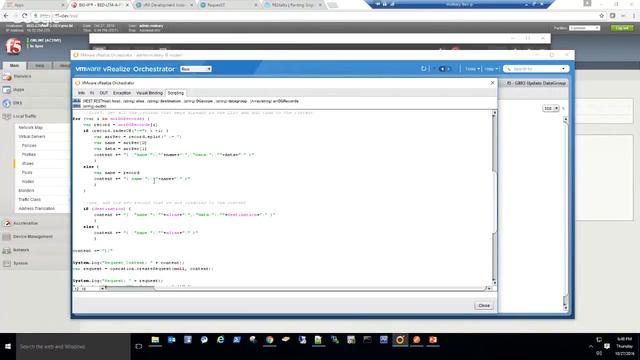Open iRules in the F5 menu

pyautogui.click(x=28, y=163)
